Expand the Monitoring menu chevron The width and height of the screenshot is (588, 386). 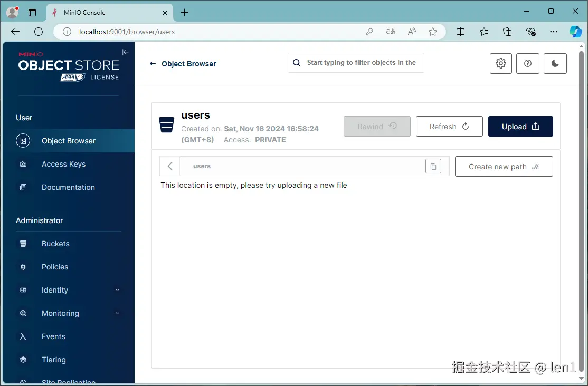pos(117,313)
